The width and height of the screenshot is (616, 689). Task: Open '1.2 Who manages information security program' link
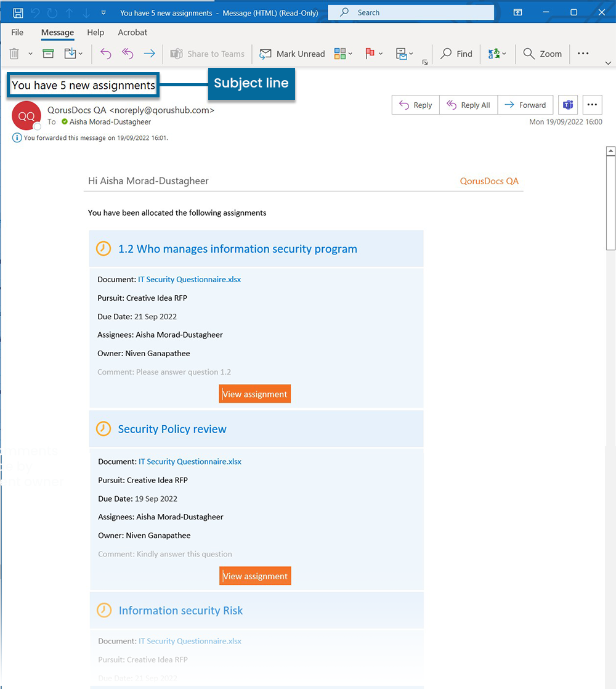[x=238, y=249]
